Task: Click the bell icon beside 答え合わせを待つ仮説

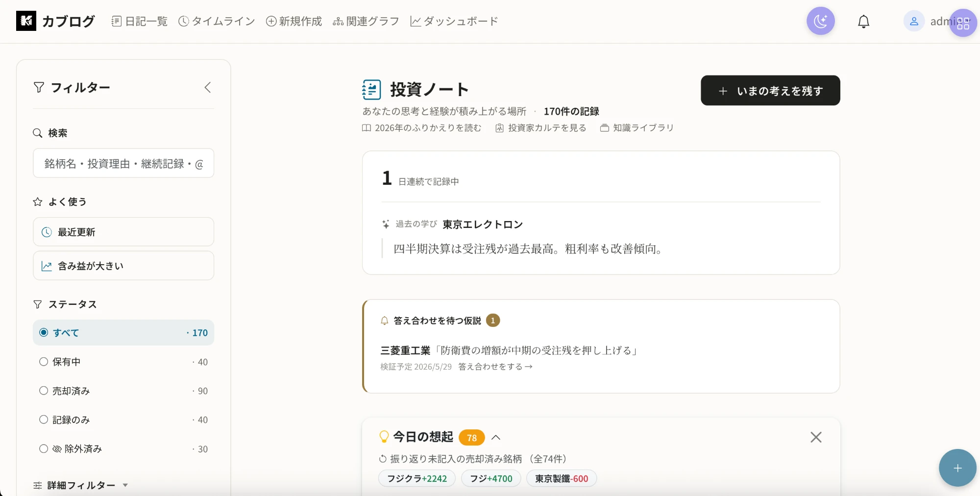Action: pyautogui.click(x=385, y=321)
